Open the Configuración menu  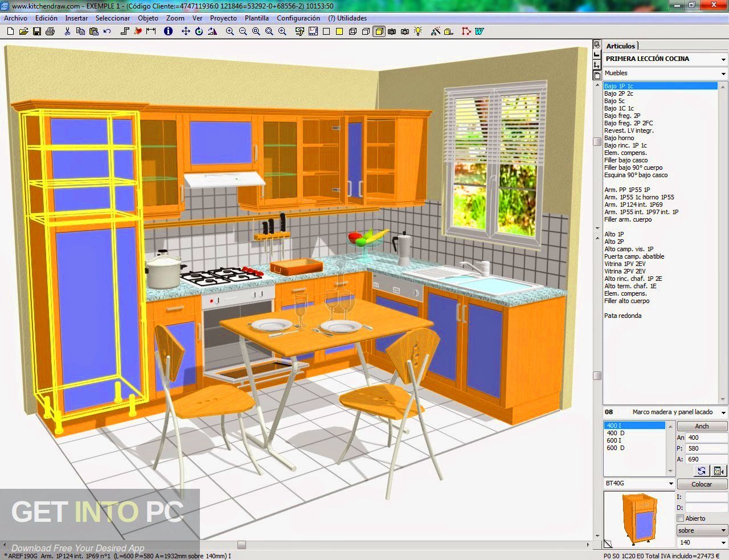pyautogui.click(x=298, y=18)
